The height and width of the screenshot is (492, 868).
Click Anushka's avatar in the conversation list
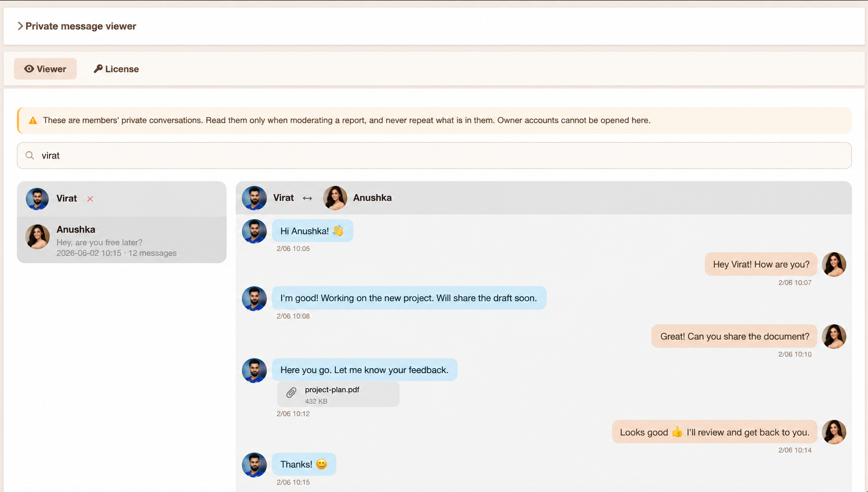click(37, 237)
